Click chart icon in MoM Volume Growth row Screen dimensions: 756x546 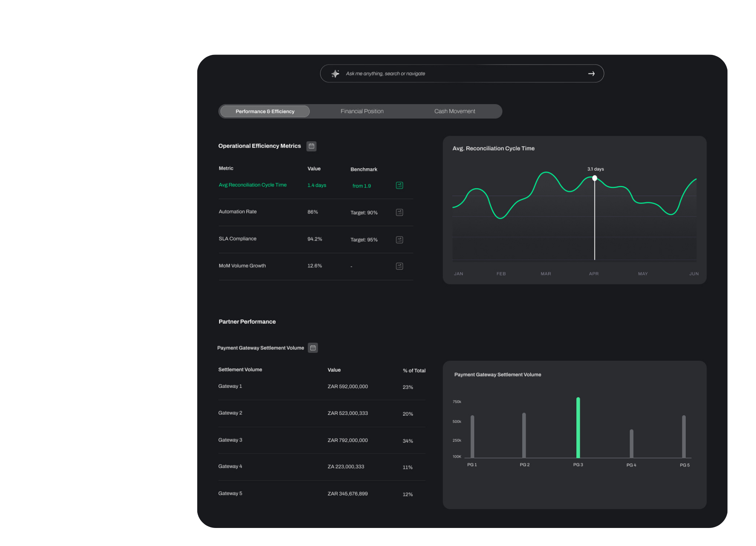pos(399,266)
